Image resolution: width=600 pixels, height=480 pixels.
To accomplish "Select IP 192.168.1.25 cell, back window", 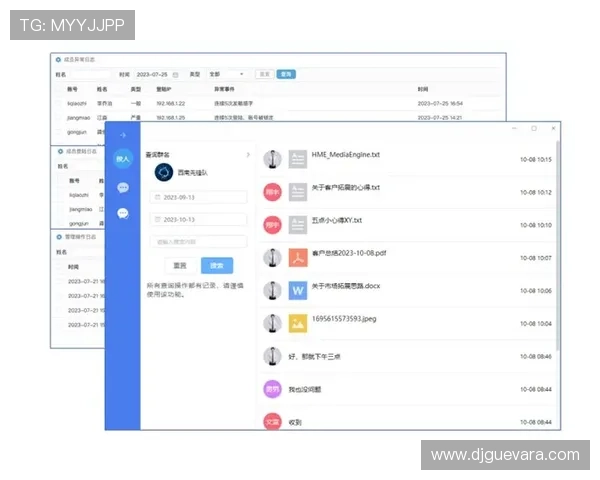I will (171, 118).
